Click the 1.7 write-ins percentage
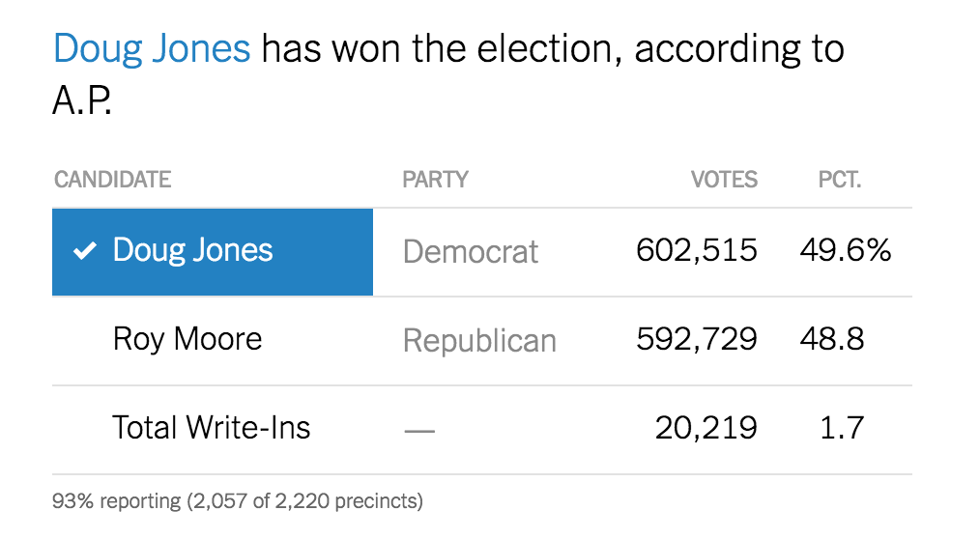 pyautogui.click(x=841, y=428)
